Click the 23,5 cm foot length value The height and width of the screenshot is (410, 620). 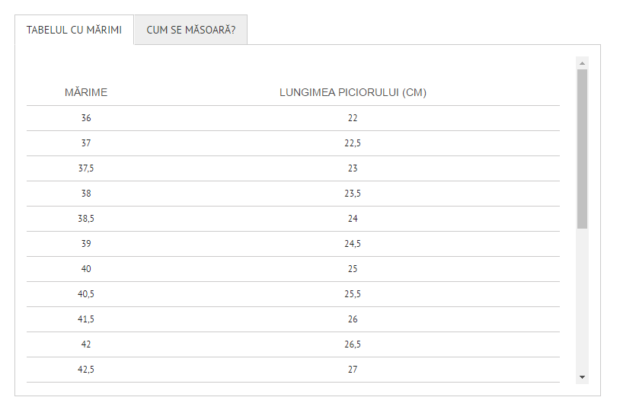pos(353,193)
